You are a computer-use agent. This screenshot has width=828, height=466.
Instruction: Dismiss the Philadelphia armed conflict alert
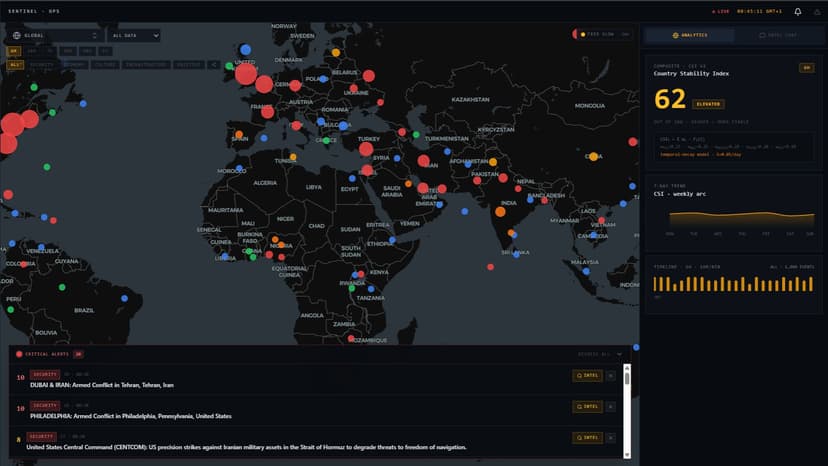click(610, 406)
